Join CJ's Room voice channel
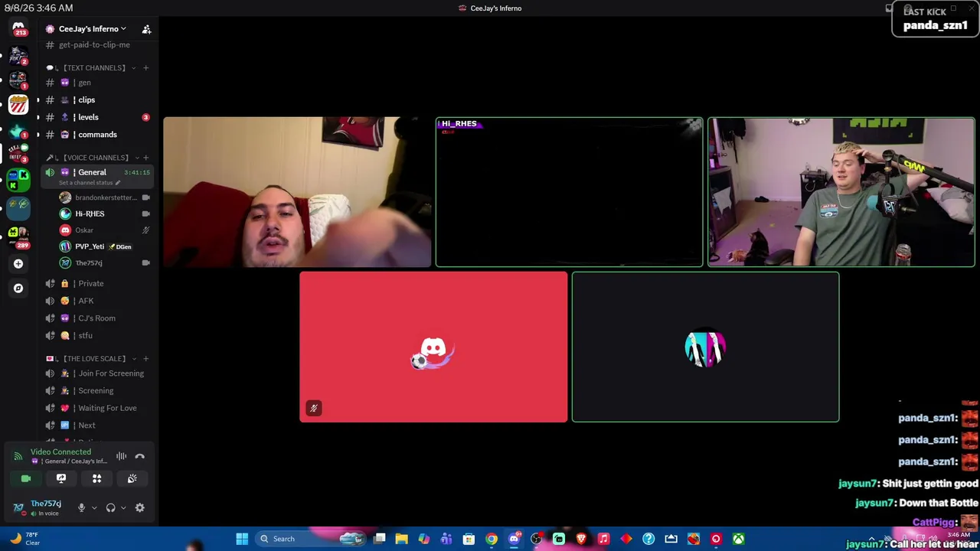The image size is (980, 551). [x=98, y=318]
